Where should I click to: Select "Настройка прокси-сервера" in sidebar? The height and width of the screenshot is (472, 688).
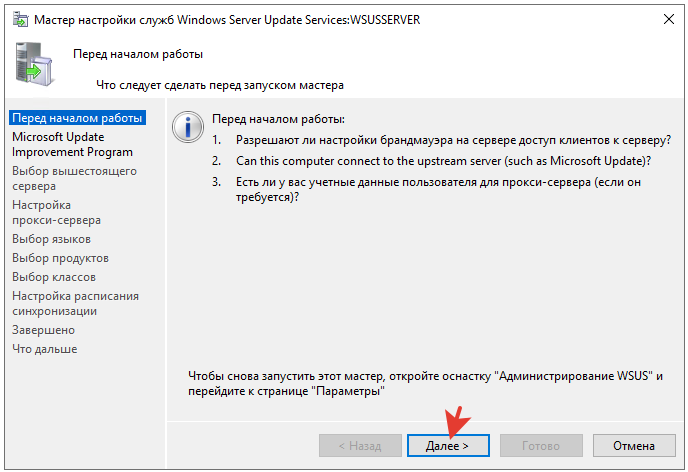[57, 212]
